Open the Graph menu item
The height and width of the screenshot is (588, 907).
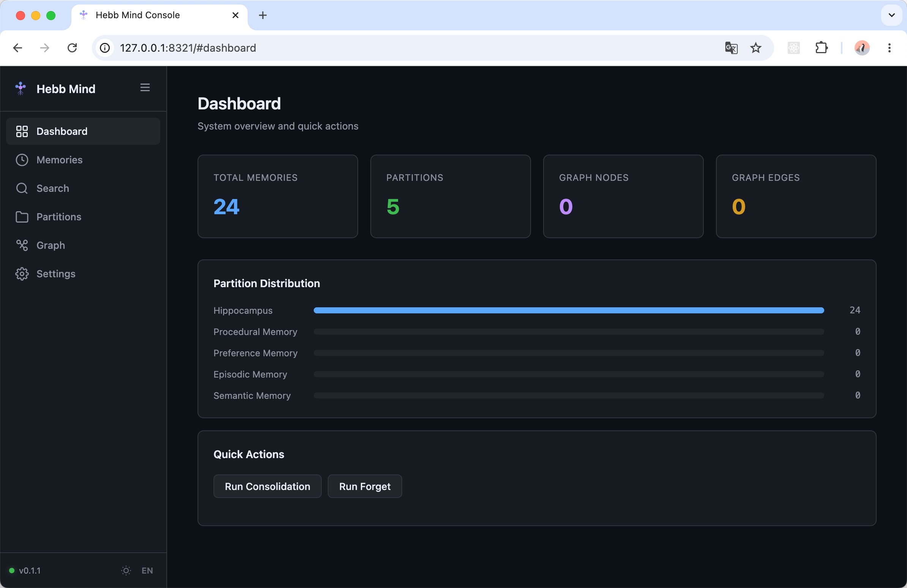point(83,245)
